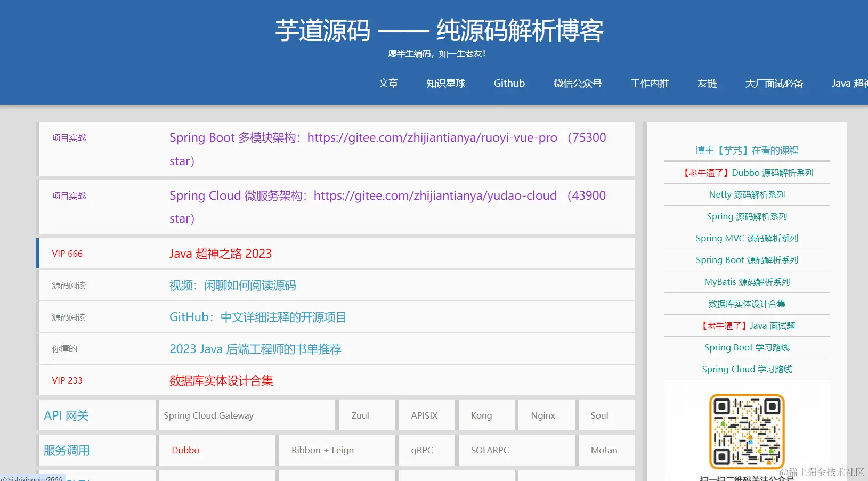The image size is (868, 481).
Task: Open the red 数据库实体设计合集 article link
Action: click(x=221, y=381)
